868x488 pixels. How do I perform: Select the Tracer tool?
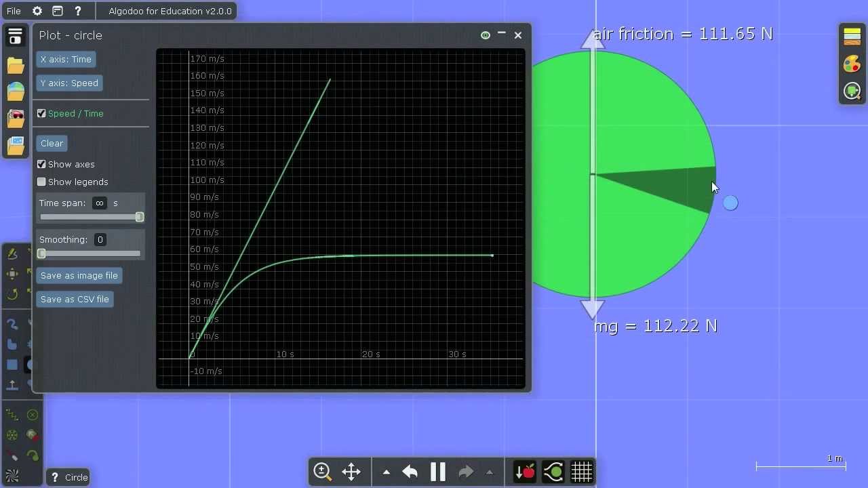tap(33, 455)
